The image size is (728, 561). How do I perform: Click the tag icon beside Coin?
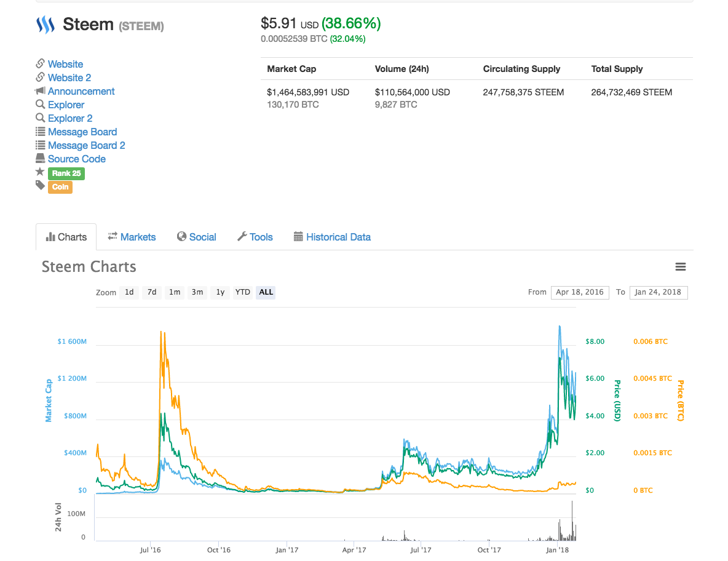pos(41,185)
